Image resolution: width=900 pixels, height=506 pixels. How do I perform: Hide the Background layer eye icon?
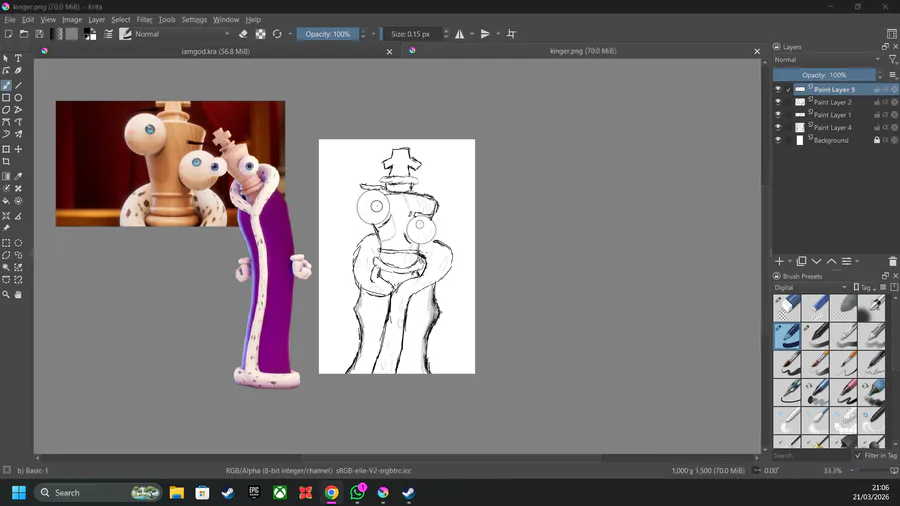778,140
